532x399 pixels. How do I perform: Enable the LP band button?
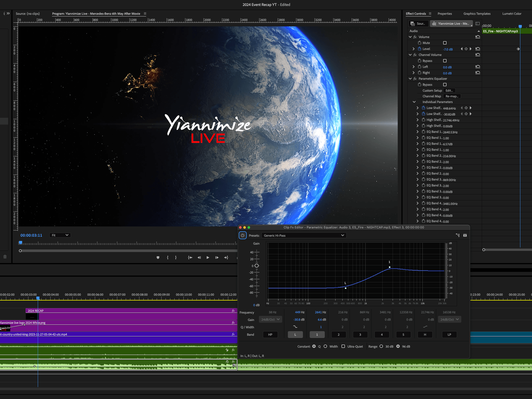[x=449, y=335]
